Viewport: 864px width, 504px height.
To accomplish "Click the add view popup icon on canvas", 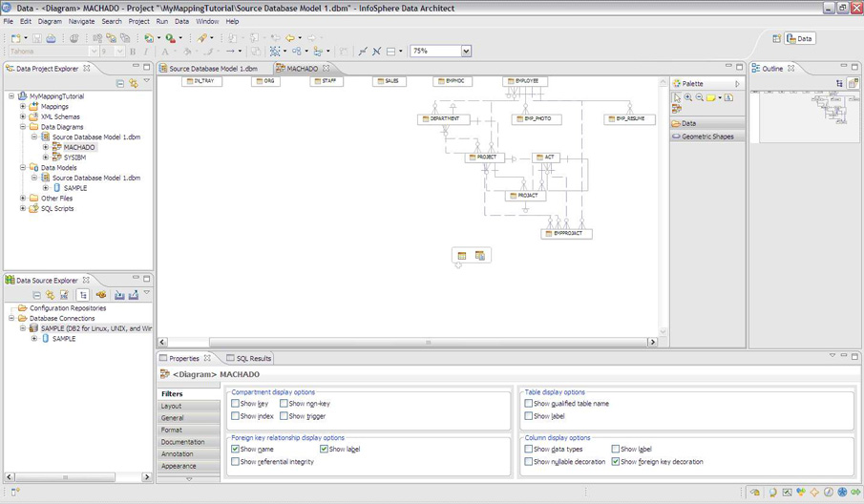I will pyautogui.click(x=480, y=256).
